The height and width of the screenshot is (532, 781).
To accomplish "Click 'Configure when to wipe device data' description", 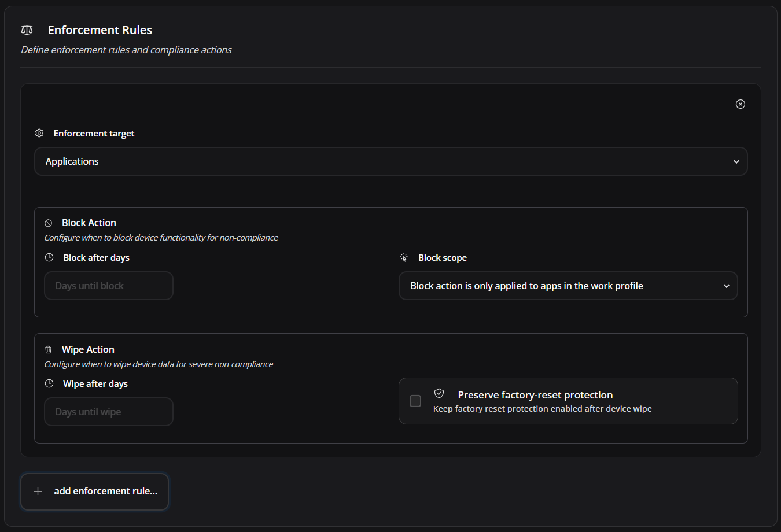I will point(159,364).
